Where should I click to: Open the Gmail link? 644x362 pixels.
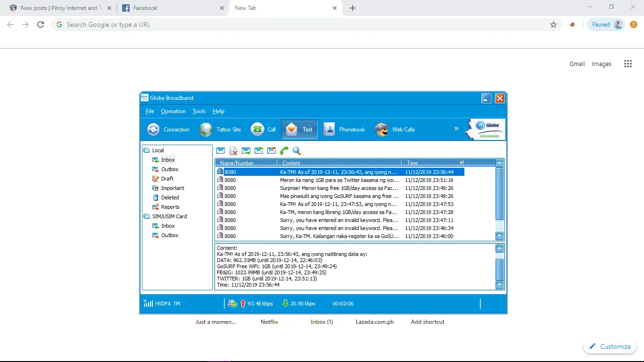tap(577, 64)
